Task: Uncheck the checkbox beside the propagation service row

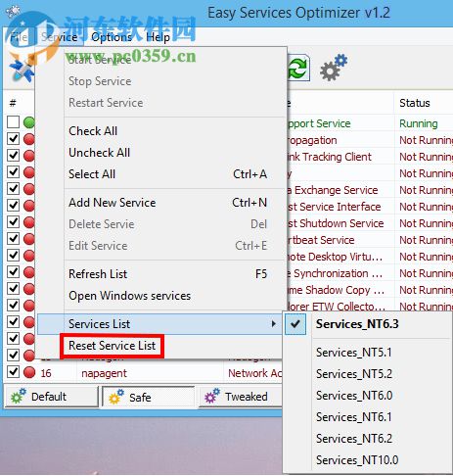Action: click(14, 139)
